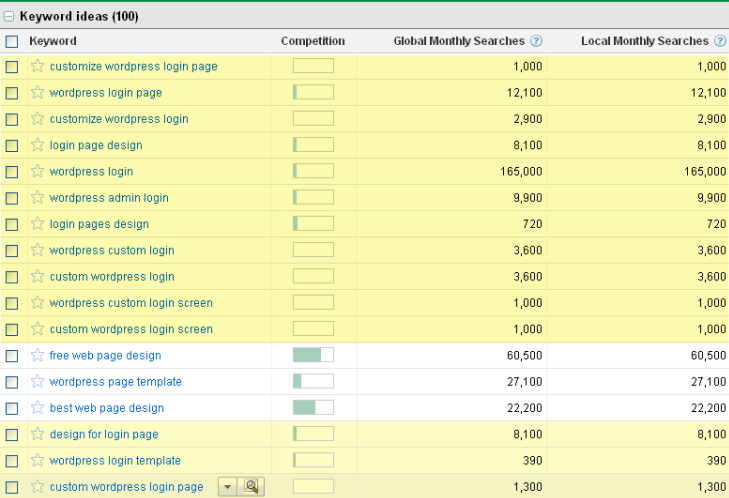Open help icon for Global Monthly Searches

pos(536,41)
